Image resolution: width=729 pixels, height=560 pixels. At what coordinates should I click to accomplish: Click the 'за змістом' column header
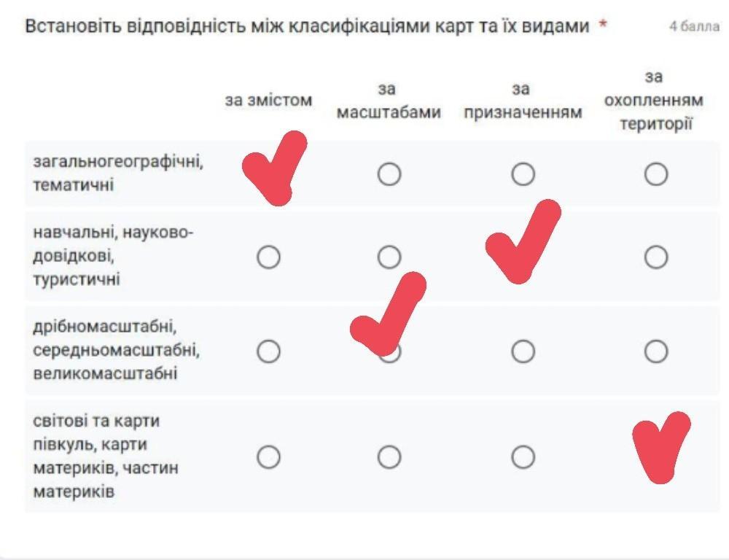click(x=268, y=101)
